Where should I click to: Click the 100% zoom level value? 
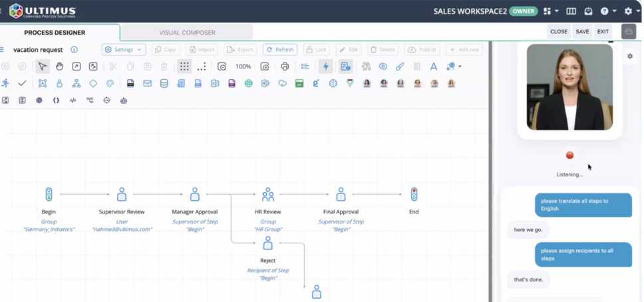(x=243, y=67)
